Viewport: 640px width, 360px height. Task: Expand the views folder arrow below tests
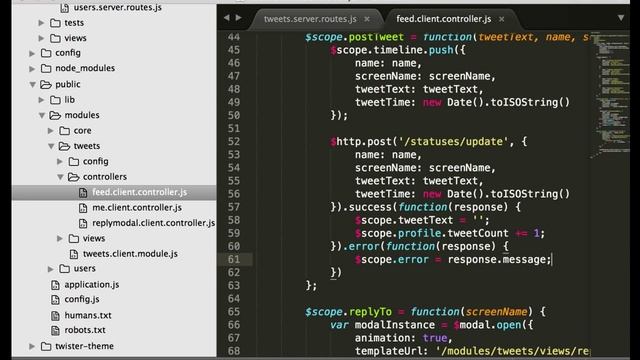click(41, 38)
